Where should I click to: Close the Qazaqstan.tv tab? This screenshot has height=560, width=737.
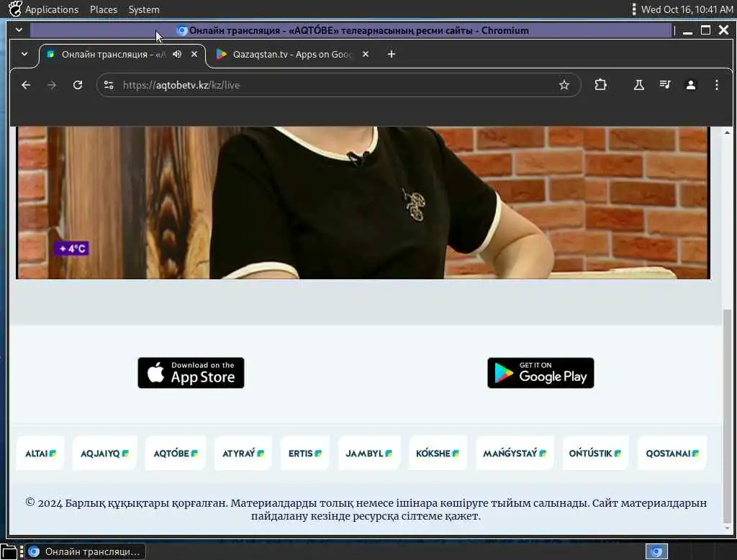[x=365, y=54]
